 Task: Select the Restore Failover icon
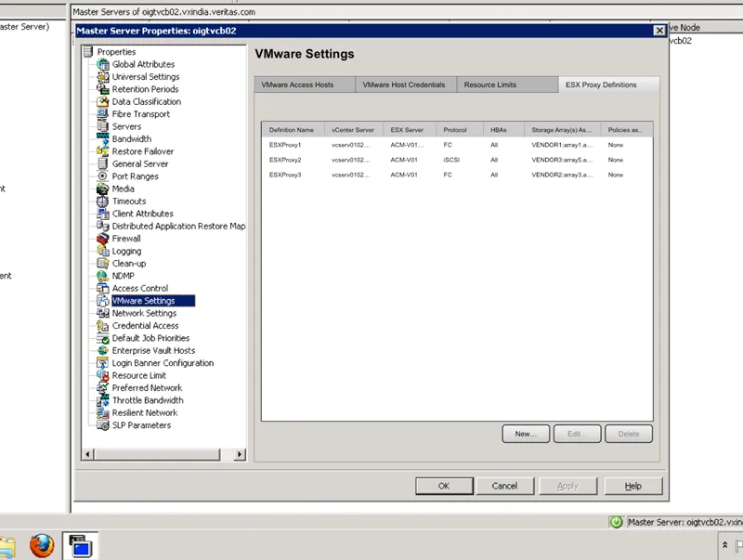[x=103, y=151]
